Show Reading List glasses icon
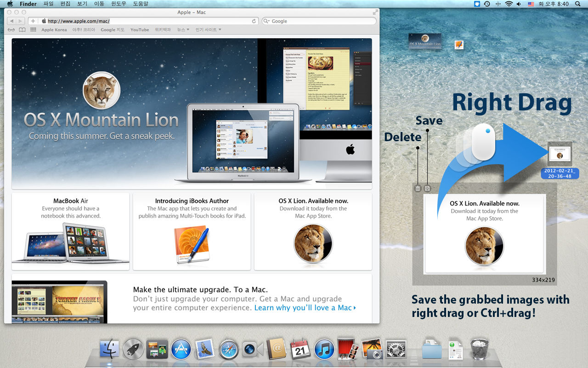588x368 pixels. tap(11, 29)
